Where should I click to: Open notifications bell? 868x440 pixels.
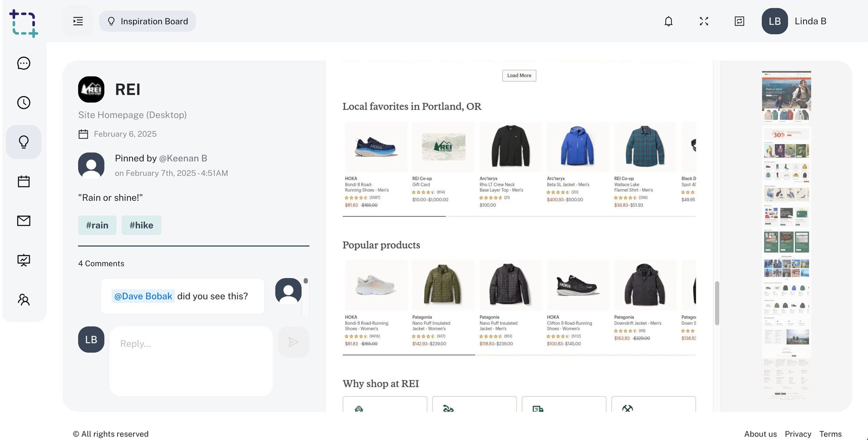[x=668, y=21]
